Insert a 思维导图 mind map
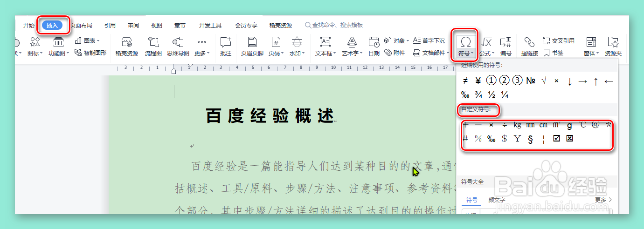The image size is (644, 229). 178,47
